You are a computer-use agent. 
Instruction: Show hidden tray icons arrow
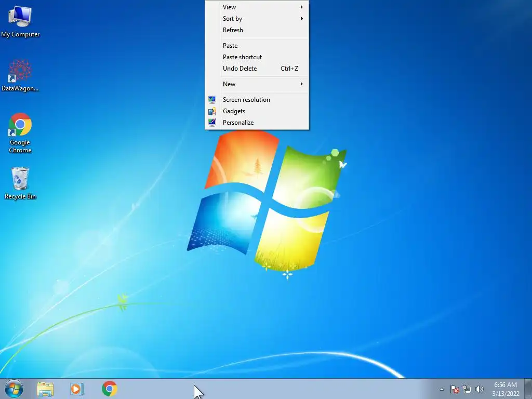click(x=442, y=389)
